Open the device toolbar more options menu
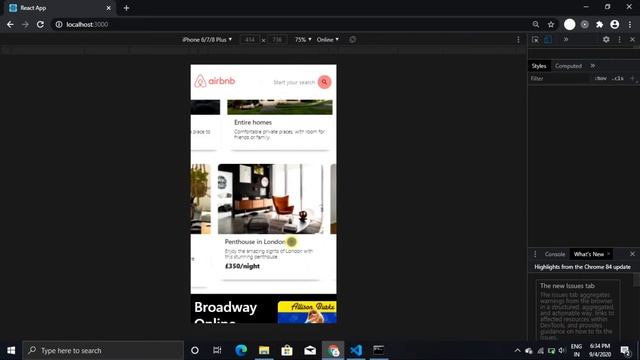640x360 pixels. [518, 40]
